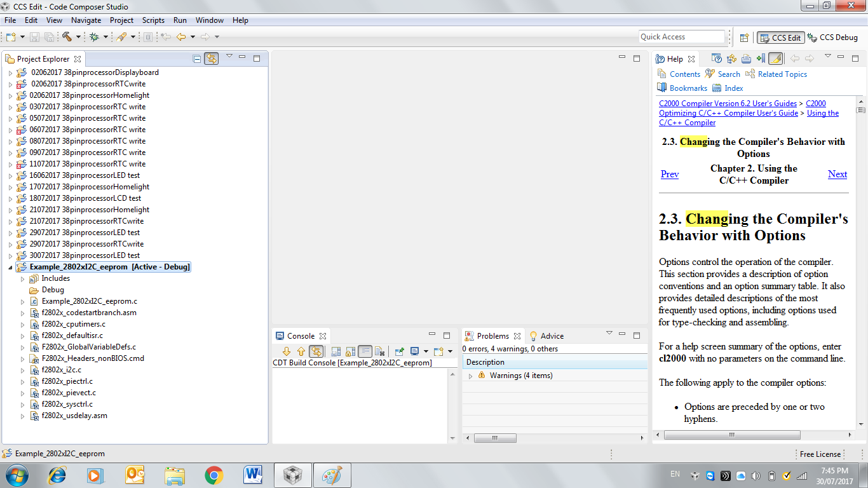This screenshot has width=868, height=488.
Task: Click the green bug Debug icon
Action: 94,37
